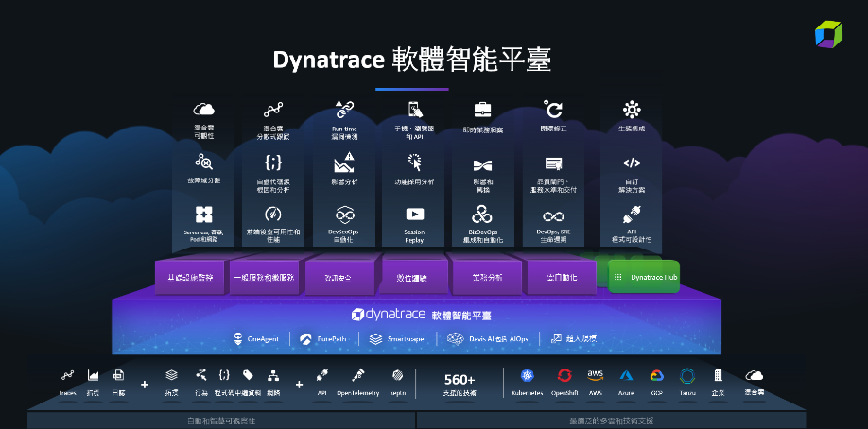868x429 pixels.
Task: Click the custom solutions code brackets icon
Action: [632, 163]
